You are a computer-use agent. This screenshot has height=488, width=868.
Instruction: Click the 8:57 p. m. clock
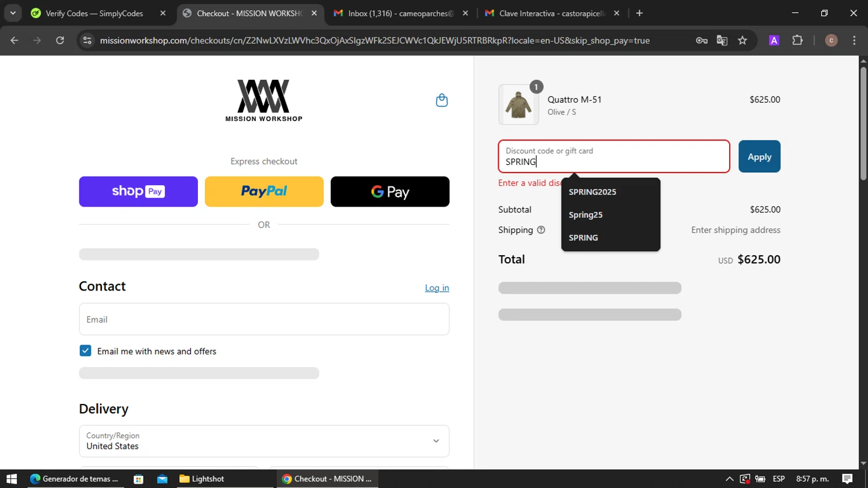812,479
